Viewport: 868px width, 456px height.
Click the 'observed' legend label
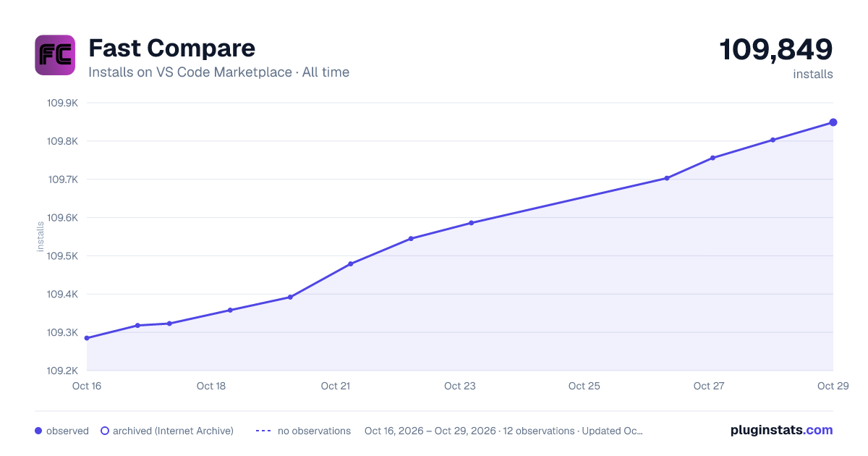coord(67,431)
